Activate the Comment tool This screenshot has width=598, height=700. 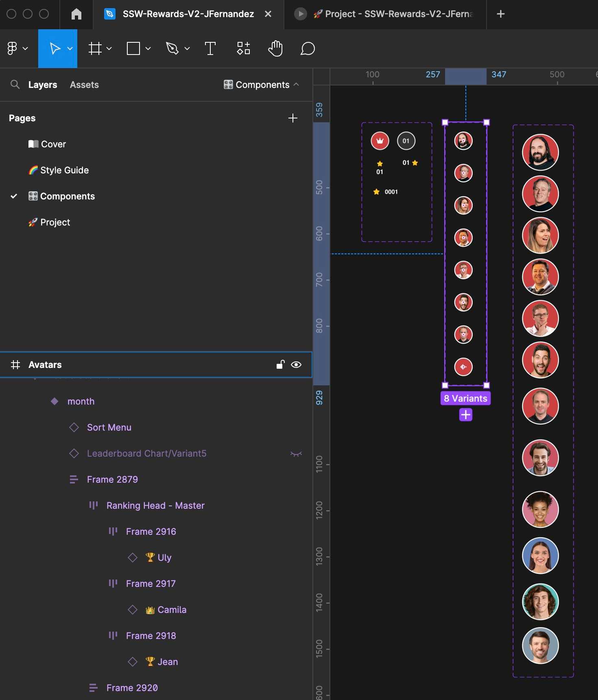pyautogui.click(x=308, y=48)
